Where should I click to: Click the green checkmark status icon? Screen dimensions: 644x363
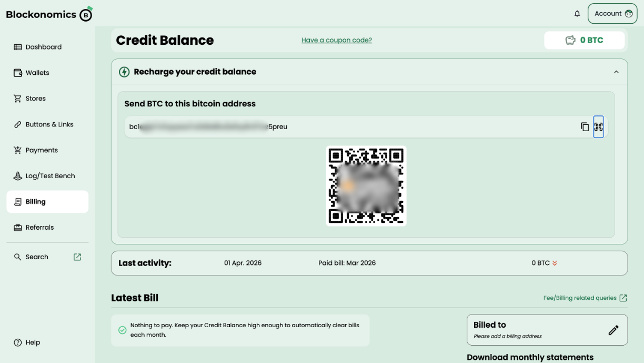point(122,330)
